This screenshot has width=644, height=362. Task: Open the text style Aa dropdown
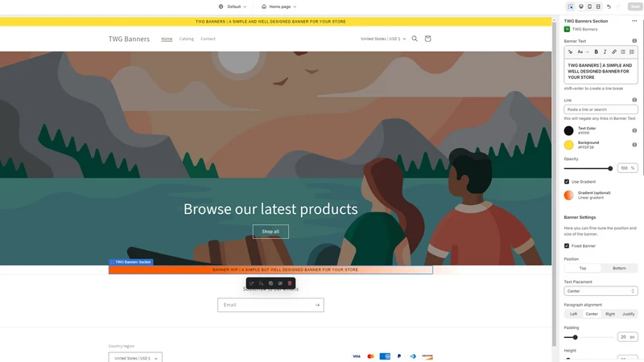(x=583, y=51)
